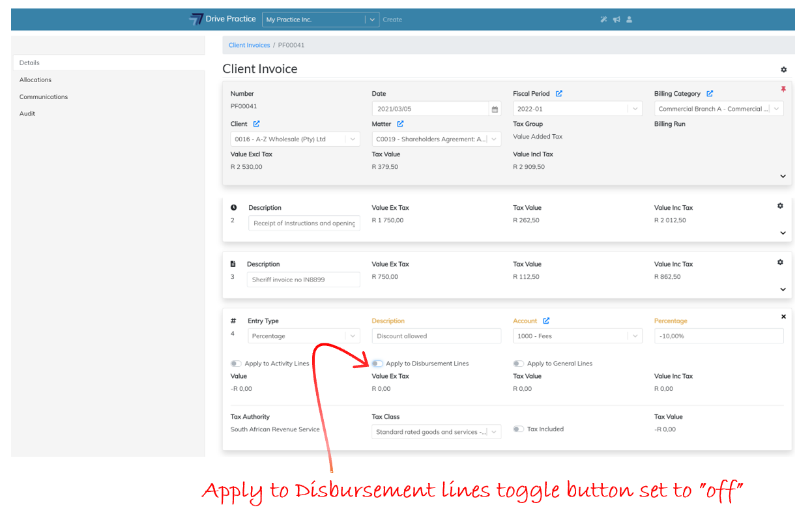
Task: Click the user profile icon in top bar
Action: tap(629, 20)
